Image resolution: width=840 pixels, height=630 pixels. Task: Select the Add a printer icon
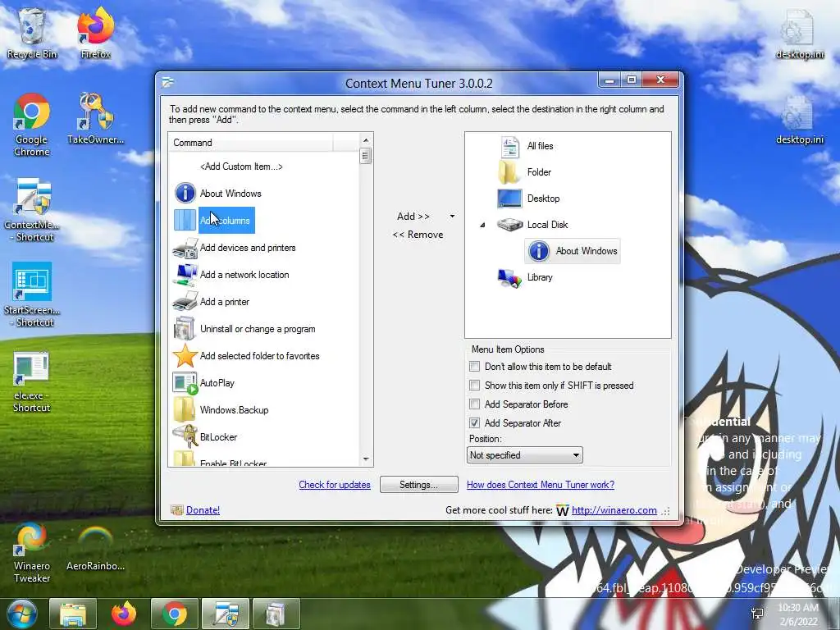185,302
